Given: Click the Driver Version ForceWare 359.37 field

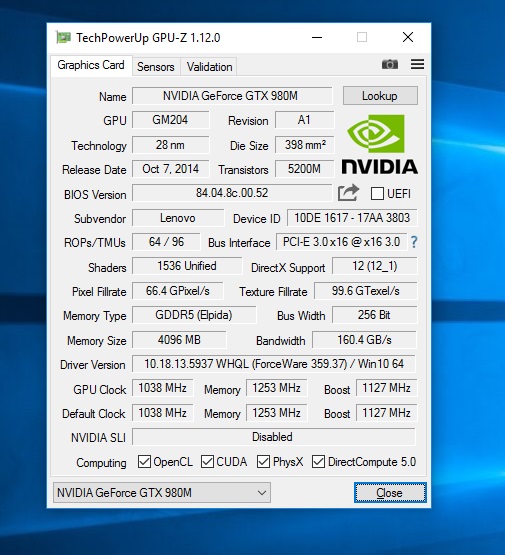Looking at the screenshot, I should [x=274, y=364].
